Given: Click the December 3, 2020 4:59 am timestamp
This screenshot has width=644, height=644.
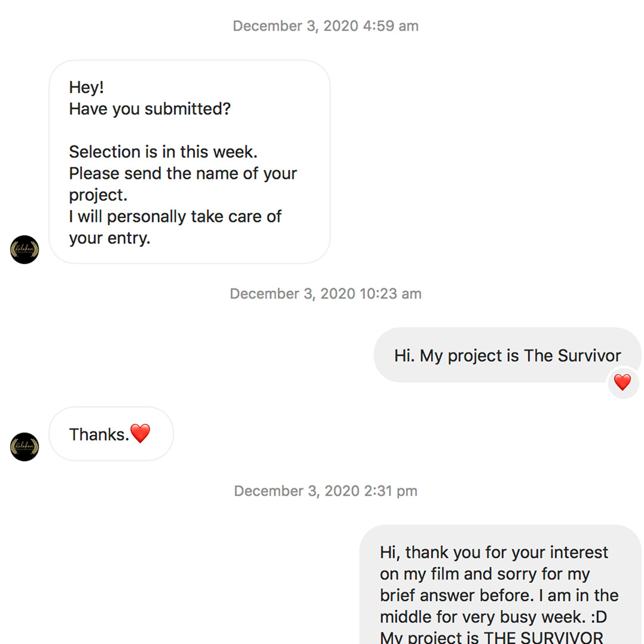Looking at the screenshot, I should (x=325, y=26).
